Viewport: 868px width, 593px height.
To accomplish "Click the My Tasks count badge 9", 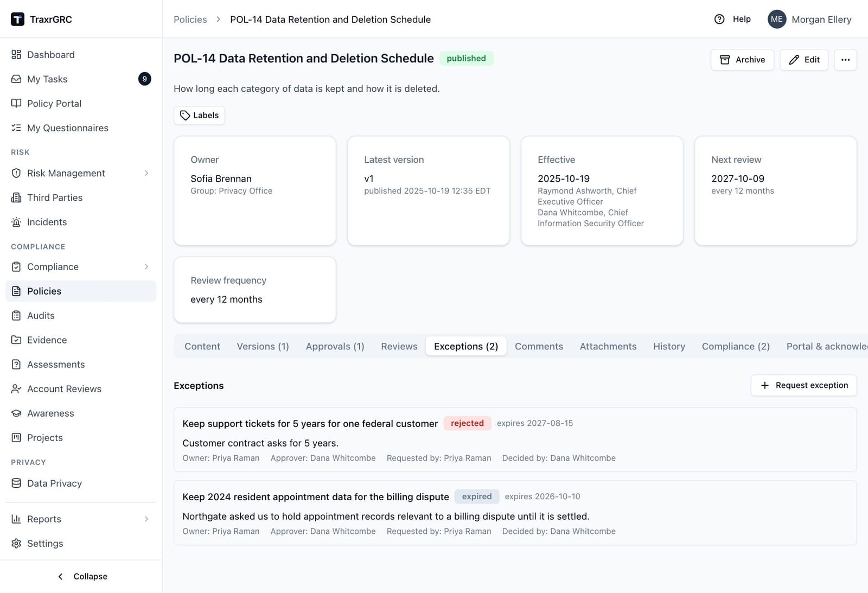I will [x=144, y=79].
